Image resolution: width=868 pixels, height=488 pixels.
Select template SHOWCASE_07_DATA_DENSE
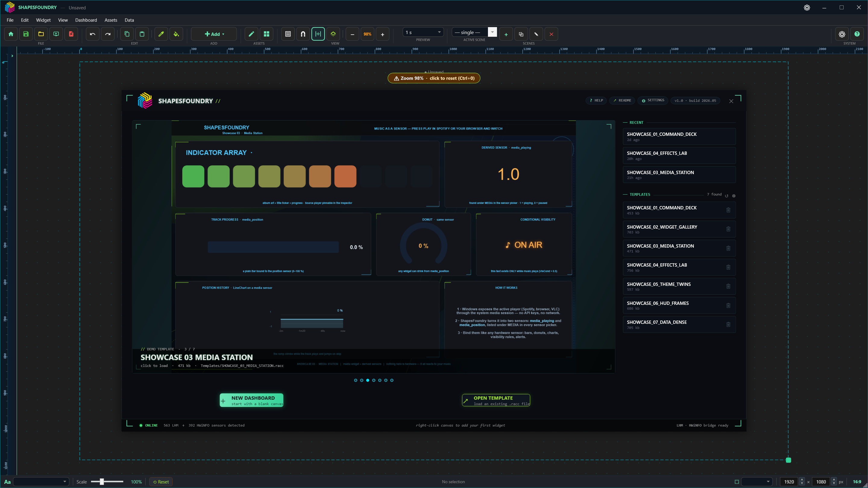coord(679,325)
